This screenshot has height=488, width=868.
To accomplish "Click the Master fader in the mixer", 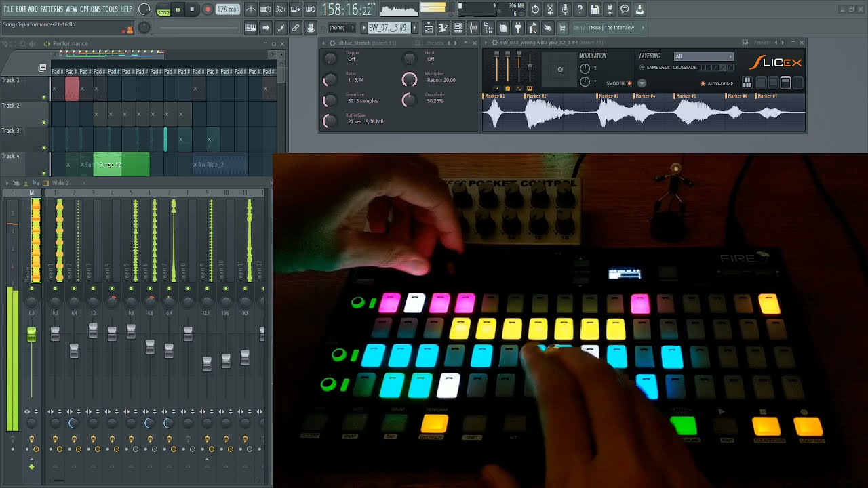I will coord(31,334).
